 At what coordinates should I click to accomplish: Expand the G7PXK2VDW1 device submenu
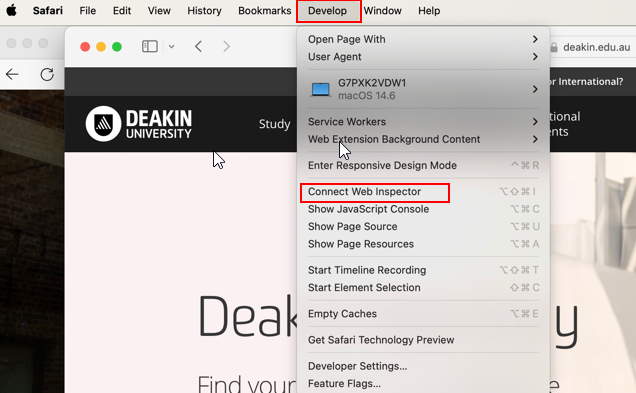[x=423, y=89]
